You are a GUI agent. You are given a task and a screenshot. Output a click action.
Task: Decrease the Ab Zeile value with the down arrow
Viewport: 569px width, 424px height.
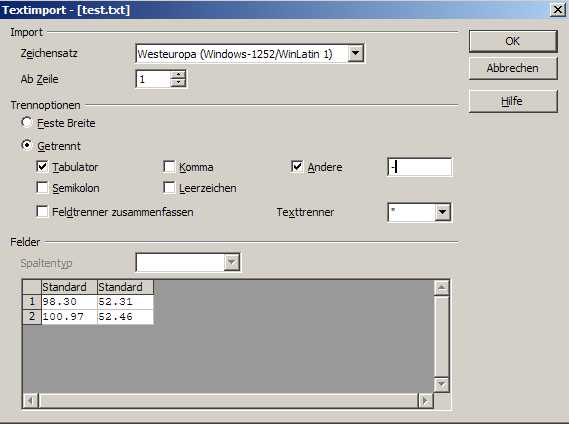pos(178,83)
